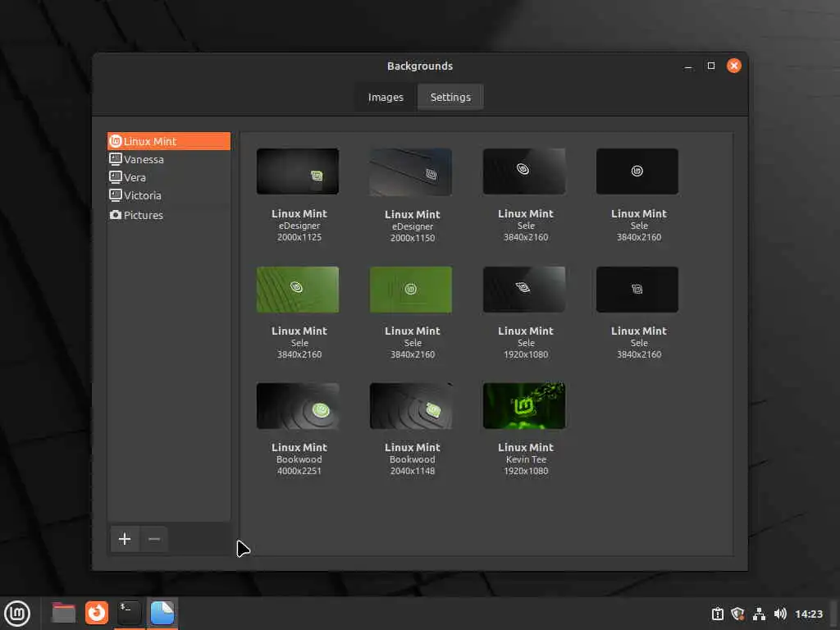Click the Backgrounds window taskbar icon

(162, 614)
